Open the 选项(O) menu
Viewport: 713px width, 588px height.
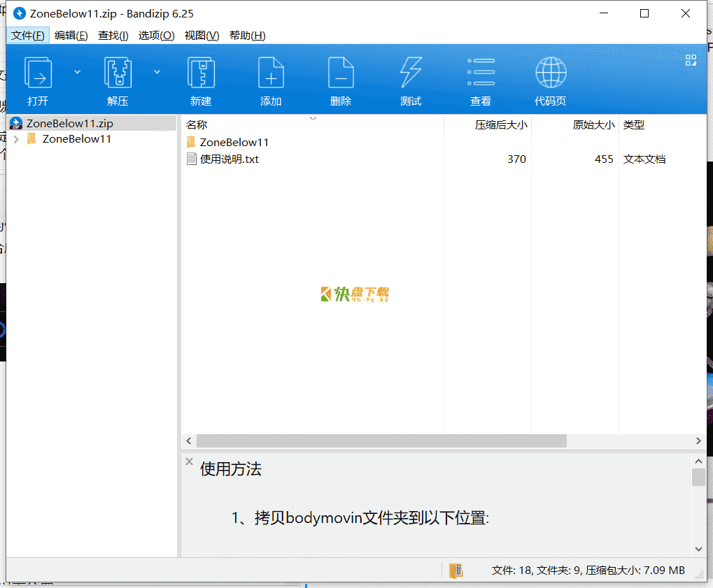[157, 36]
